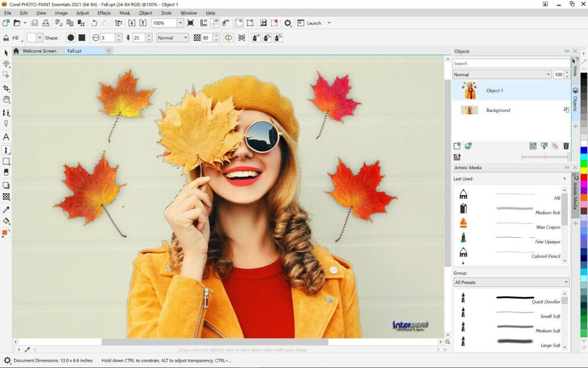
Task: Switch to the Welcome Screen tab
Action: [x=39, y=51]
